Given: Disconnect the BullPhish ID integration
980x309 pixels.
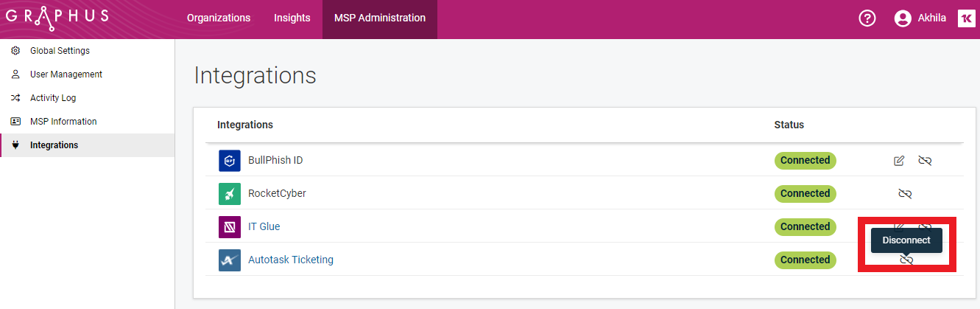Looking at the screenshot, I should [925, 160].
